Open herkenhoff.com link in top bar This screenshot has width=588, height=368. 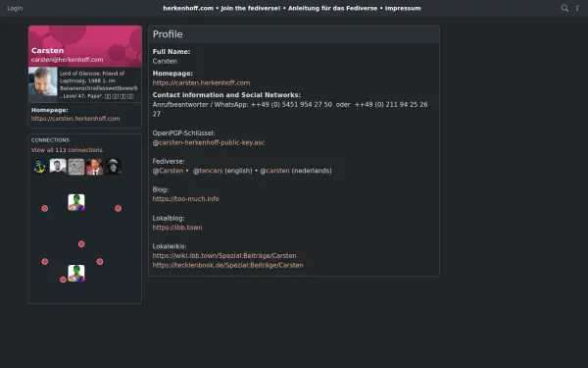coord(188,8)
